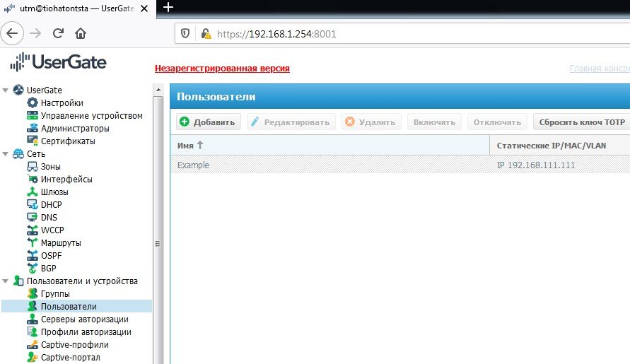Collapse the UserGate tree section

(x=6, y=90)
